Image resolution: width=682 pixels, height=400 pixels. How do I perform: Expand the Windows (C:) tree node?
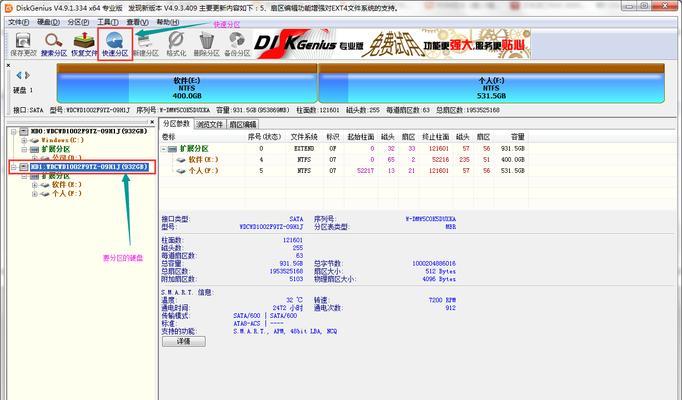[24, 140]
